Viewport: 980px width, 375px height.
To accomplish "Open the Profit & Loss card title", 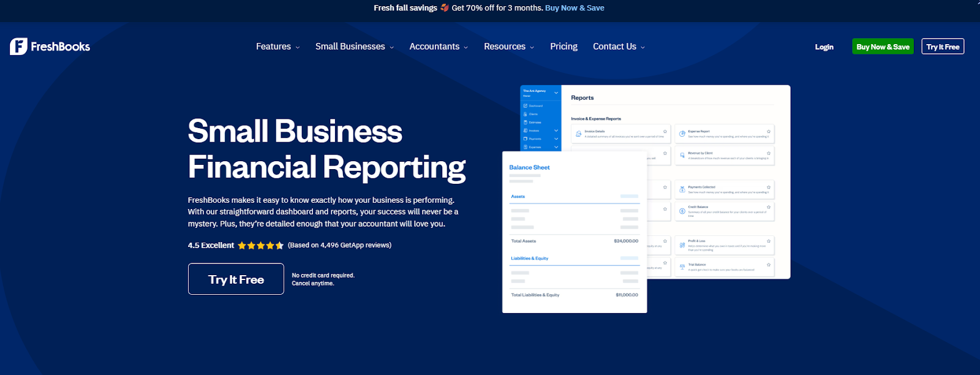I will (x=696, y=241).
